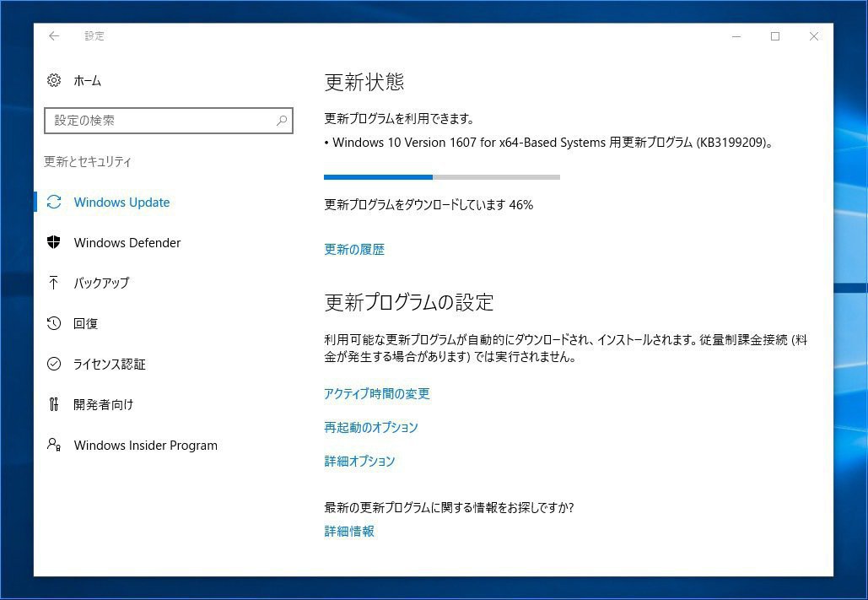
Task: Open 詳細オプション link
Action: [x=359, y=461]
